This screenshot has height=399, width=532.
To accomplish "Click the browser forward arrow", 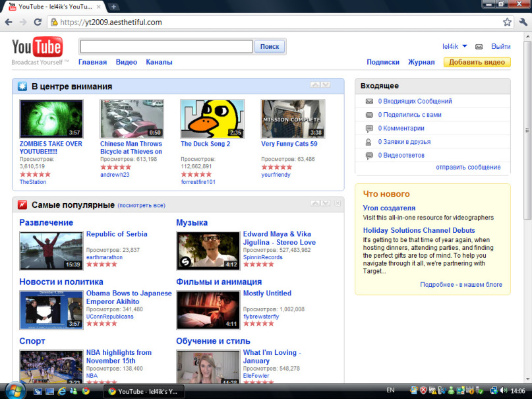I will tap(23, 22).
